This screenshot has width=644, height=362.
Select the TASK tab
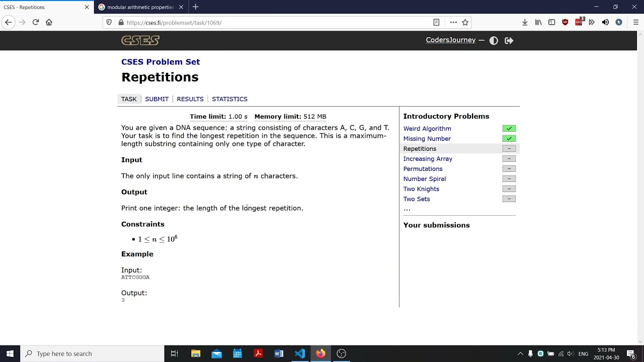(129, 99)
